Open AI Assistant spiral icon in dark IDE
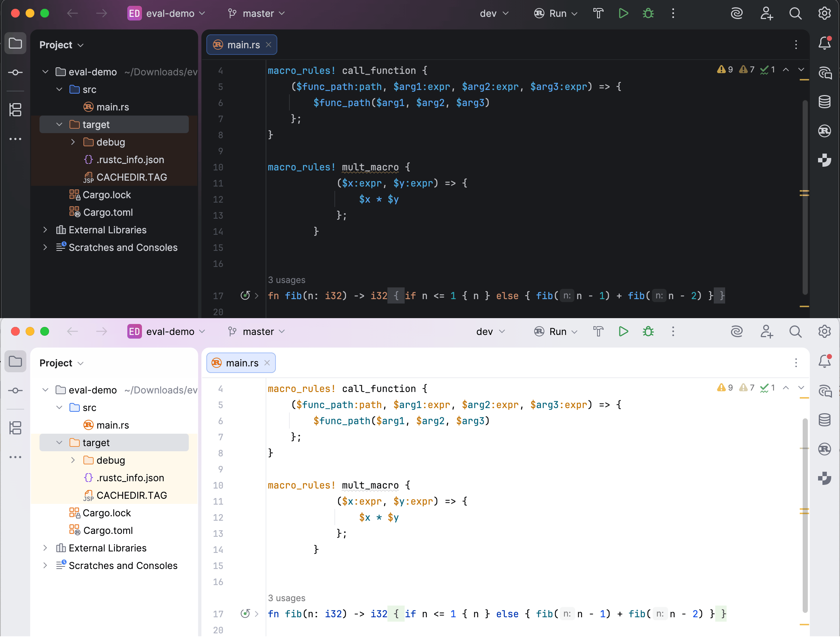 737,13
